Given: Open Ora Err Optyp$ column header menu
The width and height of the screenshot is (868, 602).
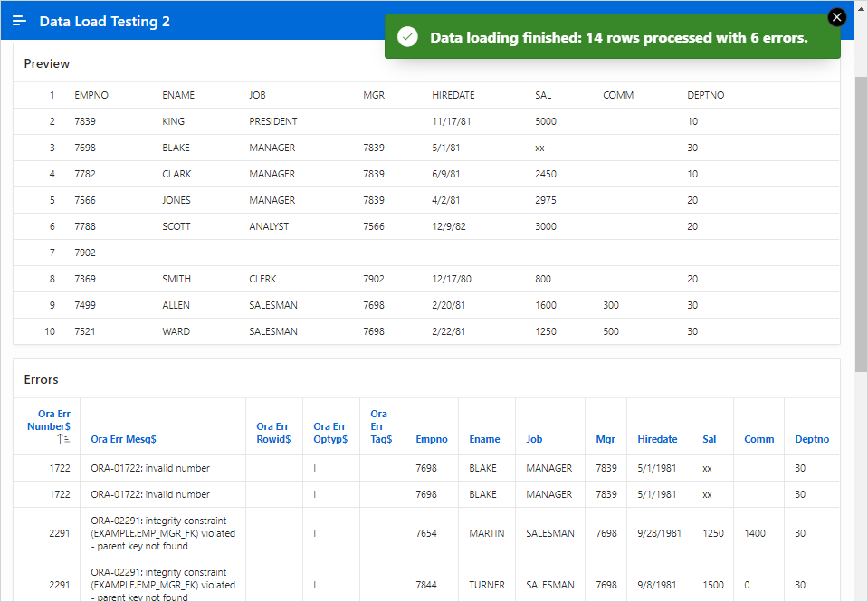Looking at the screenshot, I should pos(330,433).
